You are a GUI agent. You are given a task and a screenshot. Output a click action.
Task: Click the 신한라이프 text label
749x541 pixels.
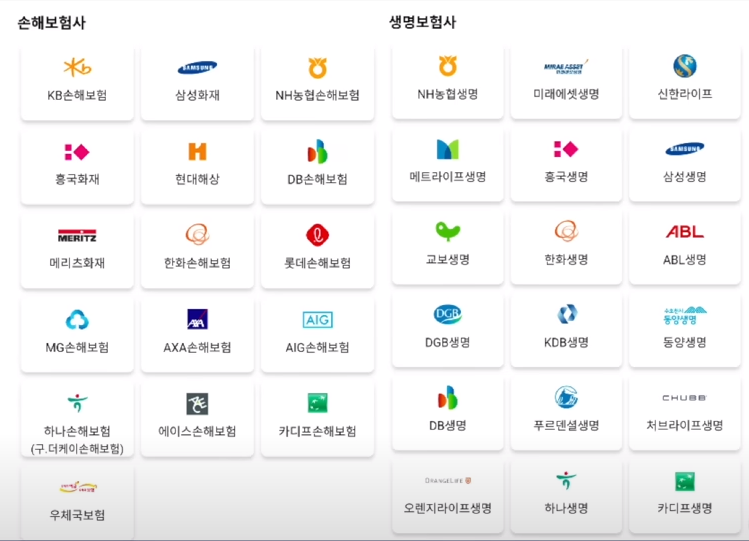point(685,94)
